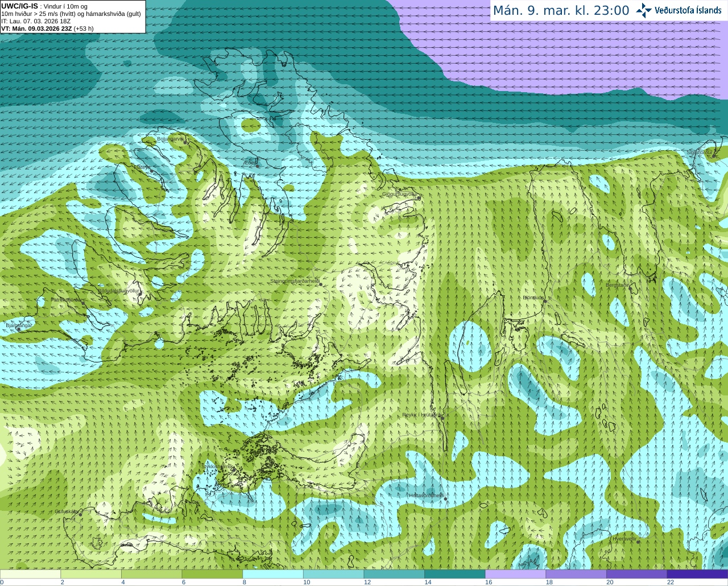Image resolution: width=728 pixels, height=586 pixels.
Task: Click the Veðurstofa Íslands logo
Action: 679,10
